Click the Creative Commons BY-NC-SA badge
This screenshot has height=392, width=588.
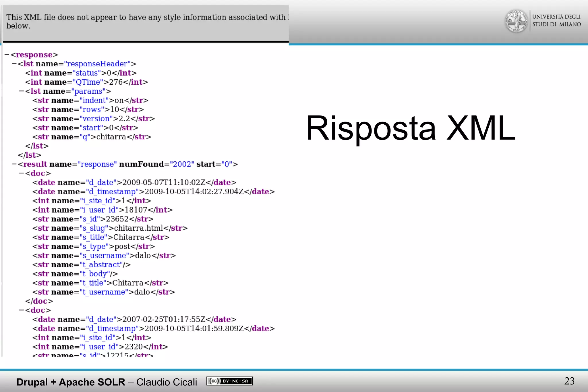click(x=230, y=381)
